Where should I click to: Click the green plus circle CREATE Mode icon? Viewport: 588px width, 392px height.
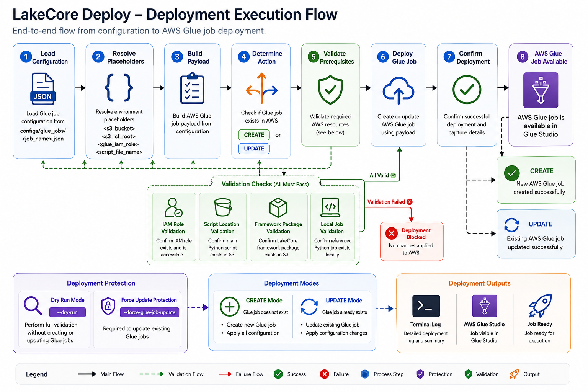(x=230, y=307)
